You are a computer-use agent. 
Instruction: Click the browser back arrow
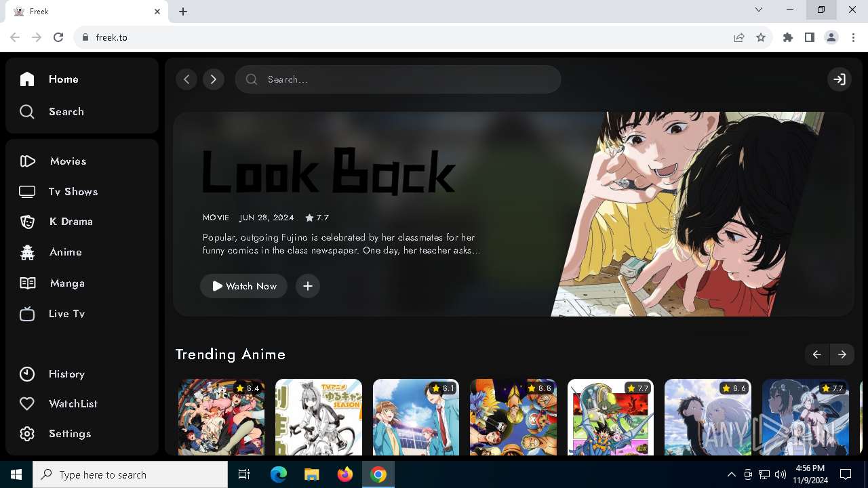[15, 37]
